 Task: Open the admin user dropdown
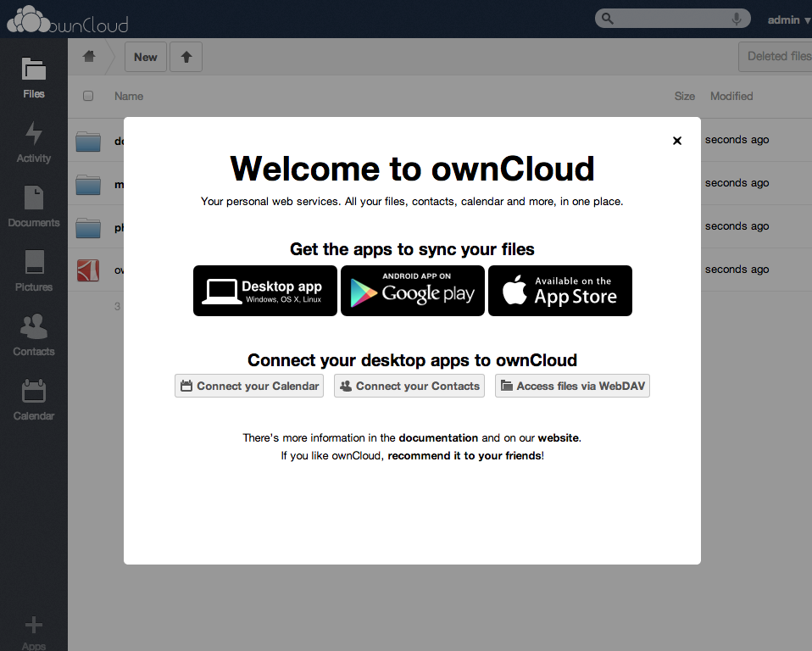tap(789, 19)
